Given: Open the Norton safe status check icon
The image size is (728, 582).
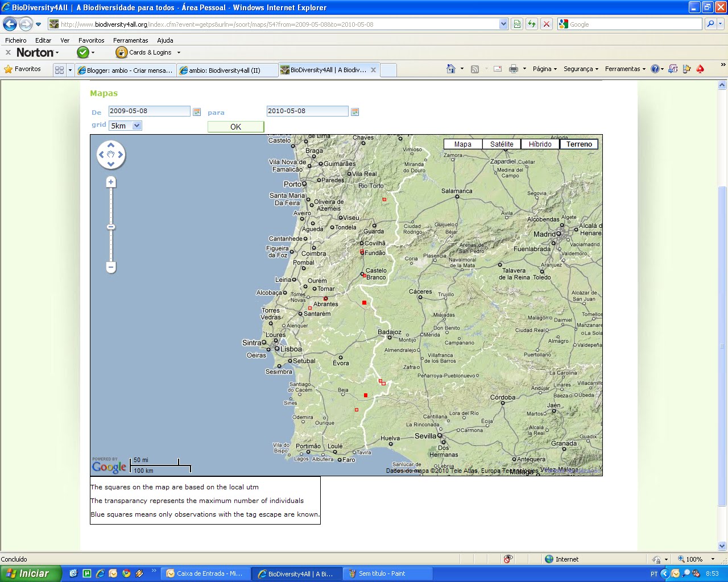Looking at the screenshot, I should pyautogui.click(x=83, y=52).
